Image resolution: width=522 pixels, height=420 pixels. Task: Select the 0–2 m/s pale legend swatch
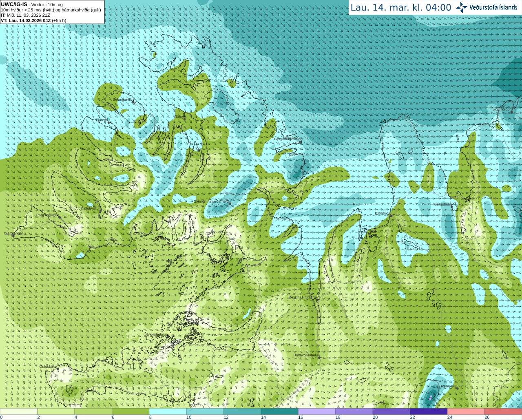[19, 411]
